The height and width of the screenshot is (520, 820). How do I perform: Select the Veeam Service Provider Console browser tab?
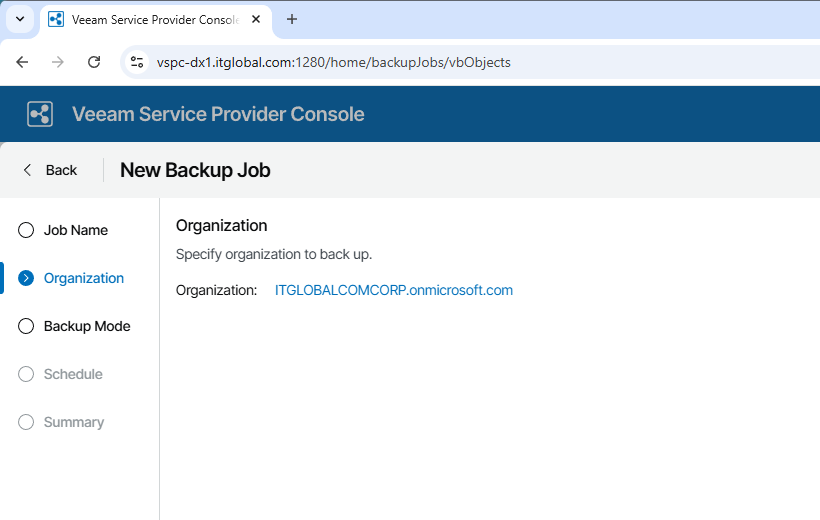click(x=155, y=20)
